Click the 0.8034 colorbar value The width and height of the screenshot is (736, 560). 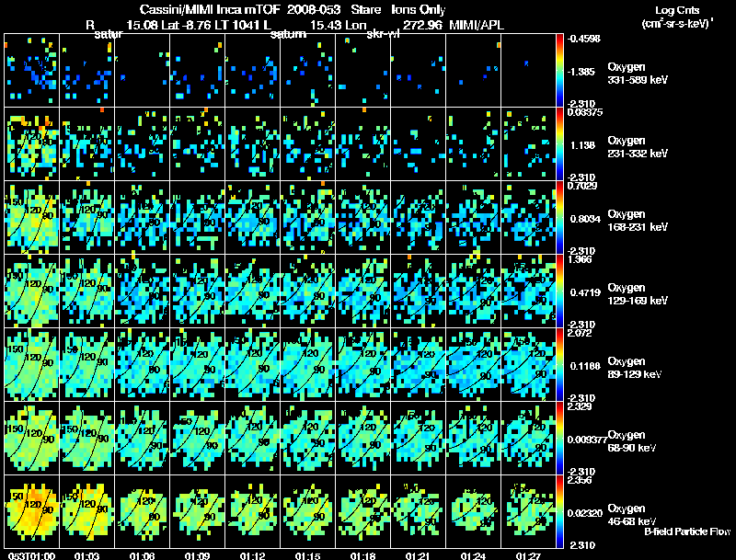pyautogui.click(x=585, y=219)
